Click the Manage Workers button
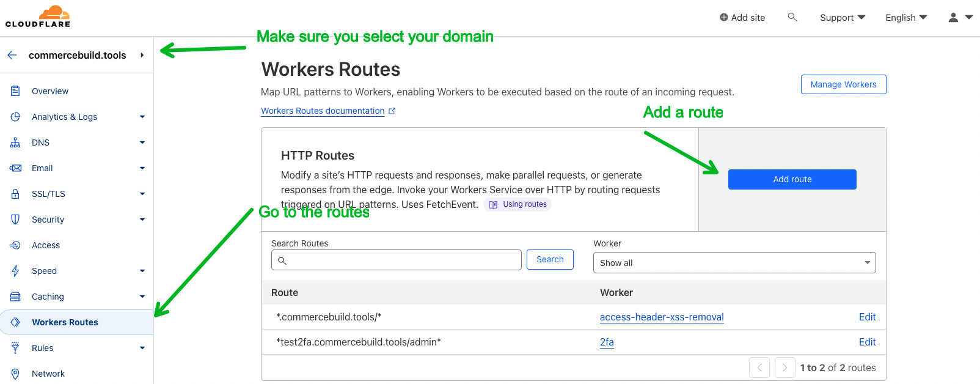The image size is (980, 384). [843, 84]
